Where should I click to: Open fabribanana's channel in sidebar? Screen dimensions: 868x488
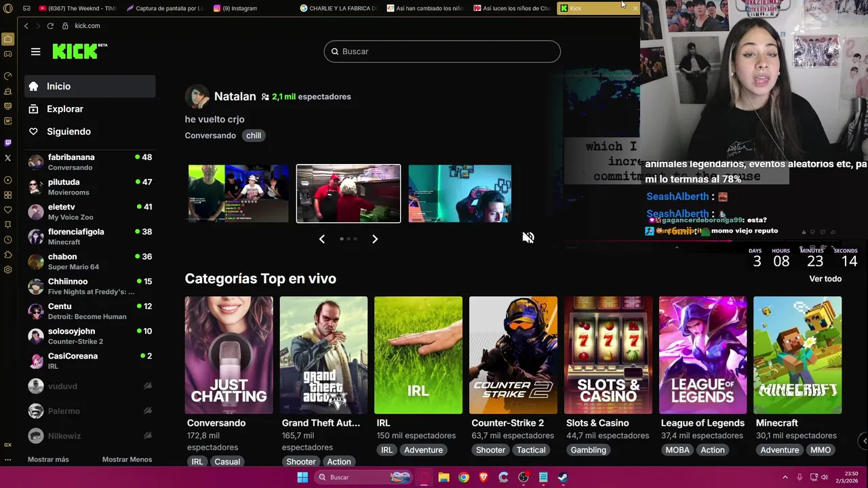pos(90,162)
